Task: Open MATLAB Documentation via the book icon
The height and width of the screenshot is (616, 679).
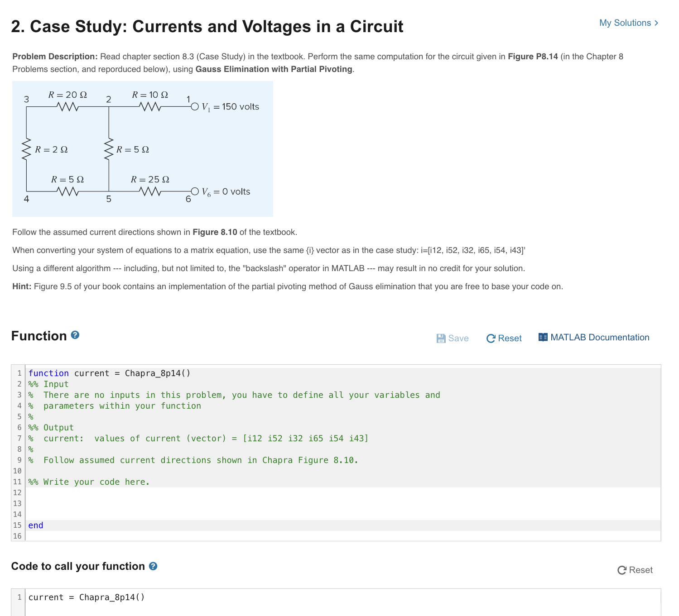Action: pos(542,337)
